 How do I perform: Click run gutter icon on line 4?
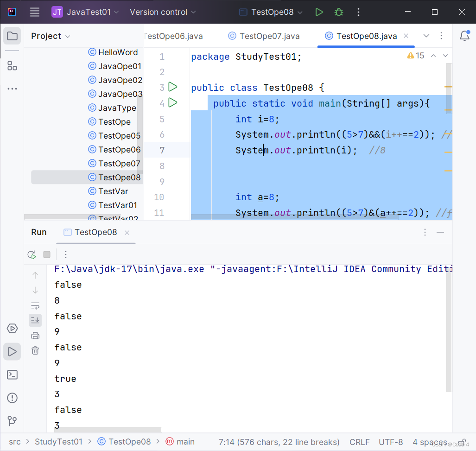(x=173, y=102)
